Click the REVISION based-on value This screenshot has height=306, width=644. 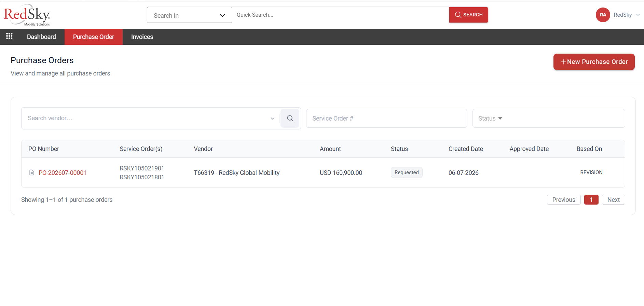[x=591, y=172]
